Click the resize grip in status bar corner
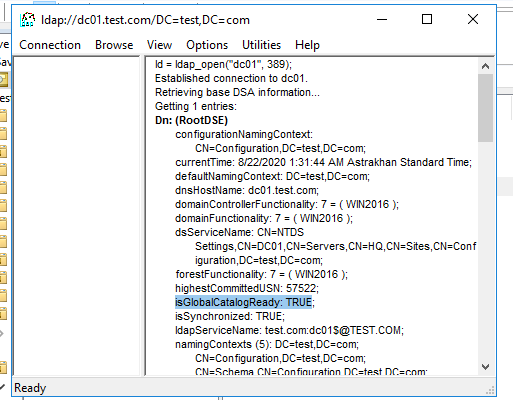The width and height of the screenshot is (513, 400). coord(490,390)
